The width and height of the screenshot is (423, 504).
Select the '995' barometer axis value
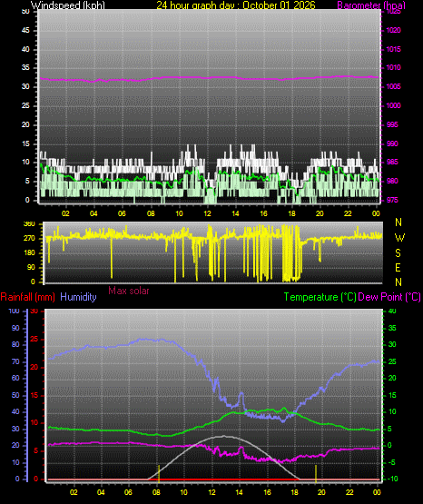click(392, 124)
